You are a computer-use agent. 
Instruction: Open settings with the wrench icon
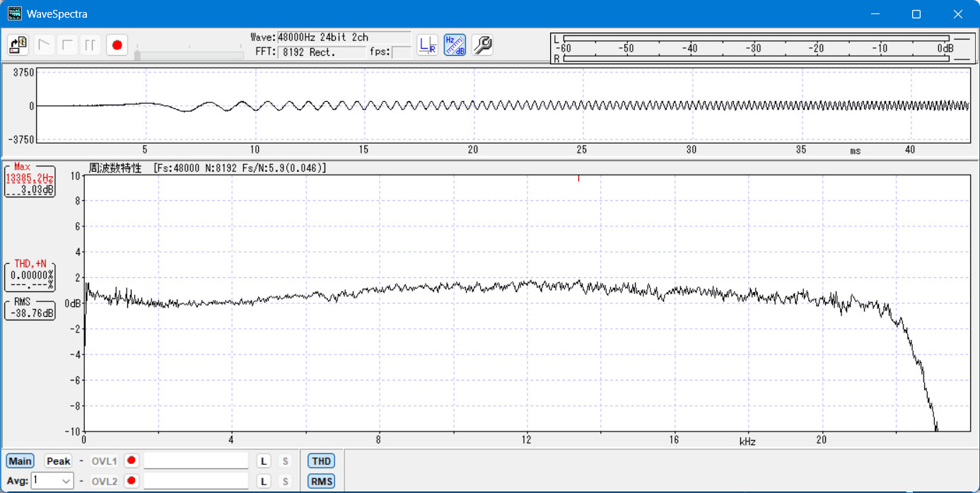point(482,45)
